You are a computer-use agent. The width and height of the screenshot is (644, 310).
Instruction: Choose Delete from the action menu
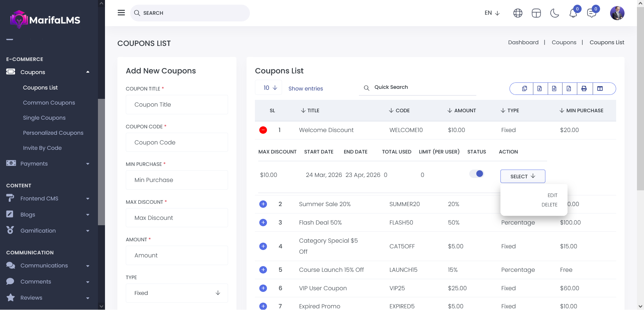549,205
